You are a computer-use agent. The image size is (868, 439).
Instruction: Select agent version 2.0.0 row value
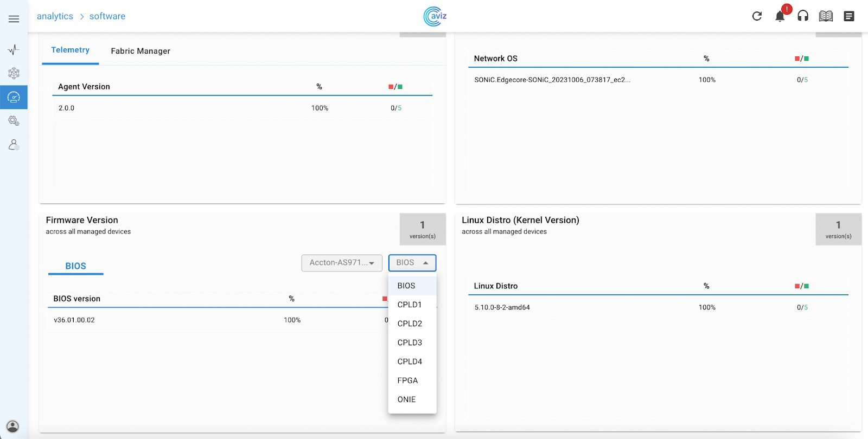tap(67, 108)
